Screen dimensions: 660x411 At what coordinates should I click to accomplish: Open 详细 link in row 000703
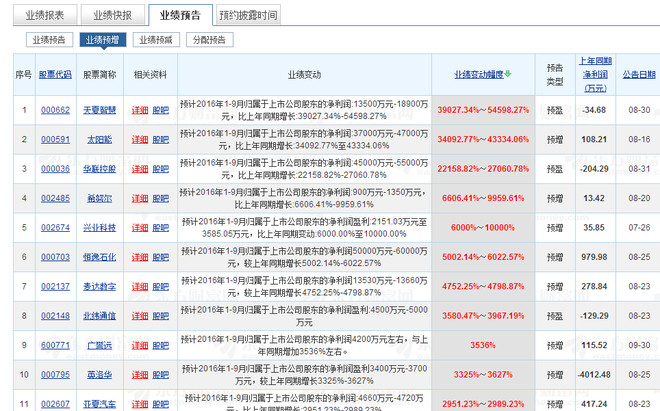140,257
